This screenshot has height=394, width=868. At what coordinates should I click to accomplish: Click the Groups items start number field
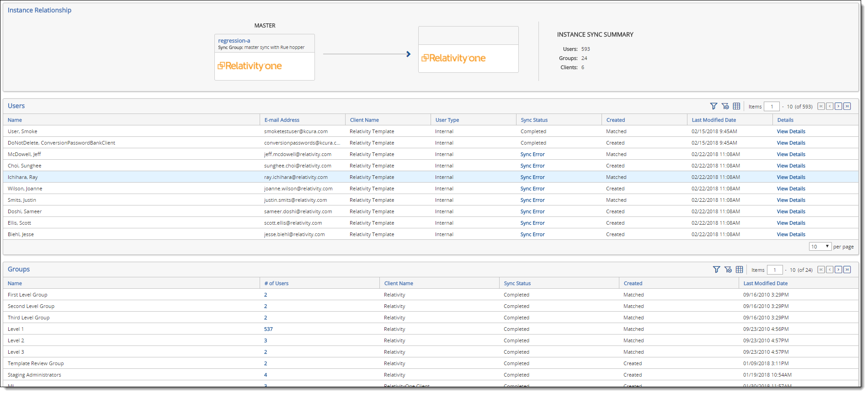(774, 270)
